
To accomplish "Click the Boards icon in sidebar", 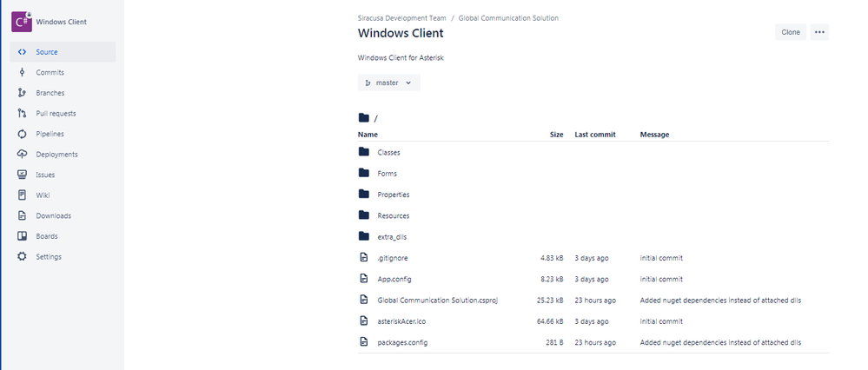I will coord(22,236).
